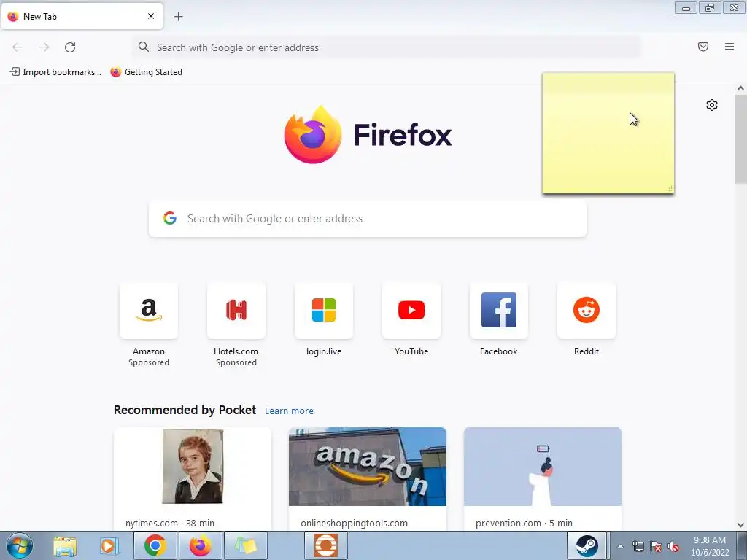Reload the current page

pos(70,47)
